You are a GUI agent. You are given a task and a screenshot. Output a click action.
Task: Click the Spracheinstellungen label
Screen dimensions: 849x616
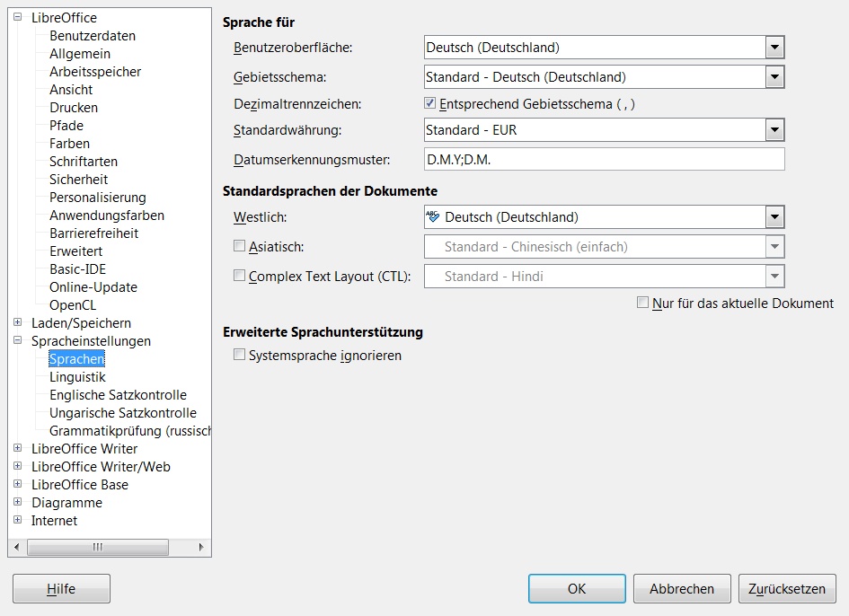(91, 340)
